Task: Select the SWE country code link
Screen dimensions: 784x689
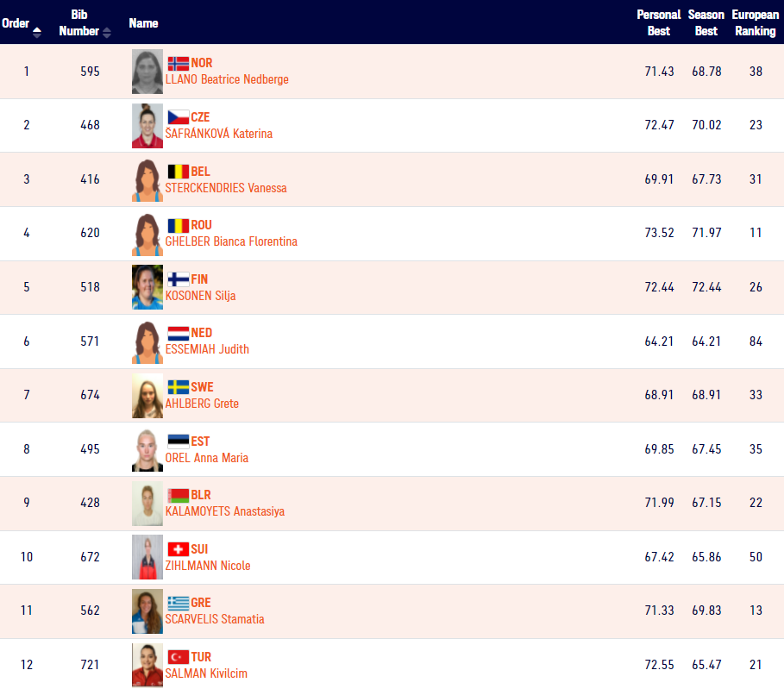Action: [202, 387]
